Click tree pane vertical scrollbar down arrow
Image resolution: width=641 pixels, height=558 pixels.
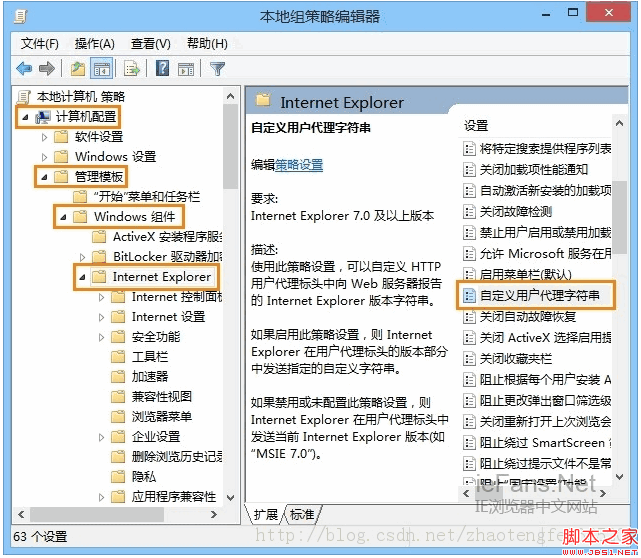point(231,497)
